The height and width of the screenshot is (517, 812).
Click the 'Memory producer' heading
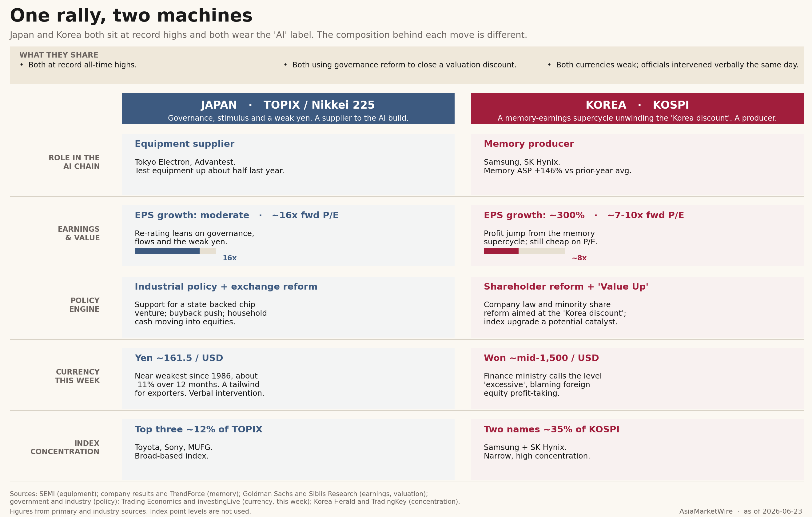529,144
